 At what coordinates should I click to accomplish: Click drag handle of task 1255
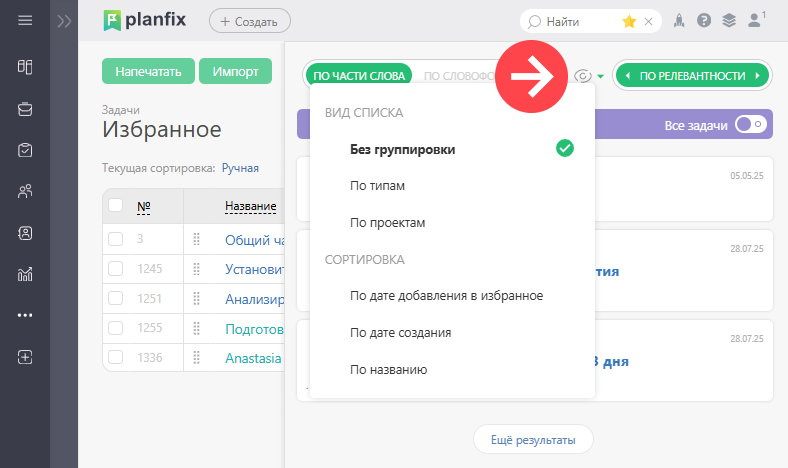point(196,328)
